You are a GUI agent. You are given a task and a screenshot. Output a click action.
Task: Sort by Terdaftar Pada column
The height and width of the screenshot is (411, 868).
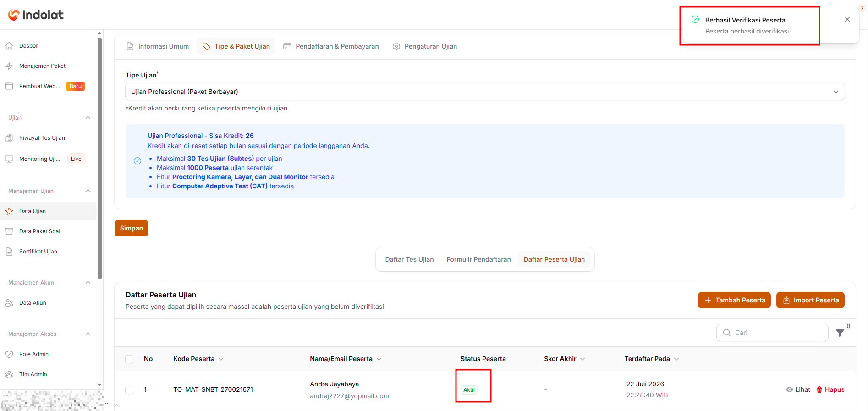pos(651,359)
